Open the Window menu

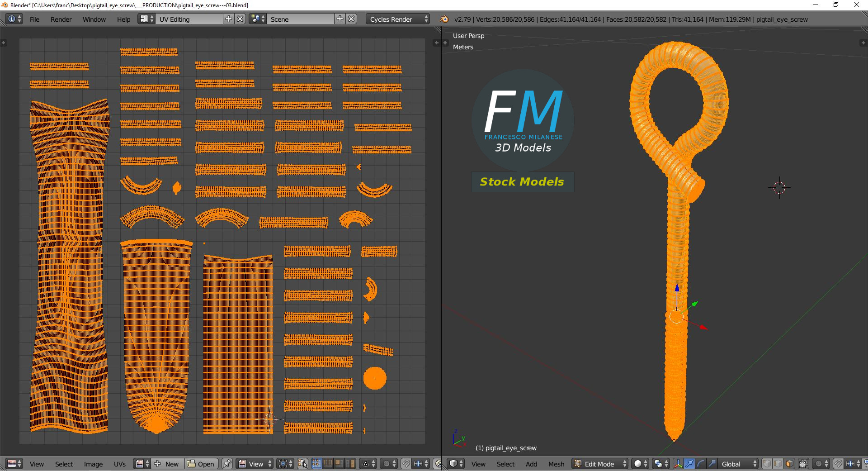(x=94, y=19)
